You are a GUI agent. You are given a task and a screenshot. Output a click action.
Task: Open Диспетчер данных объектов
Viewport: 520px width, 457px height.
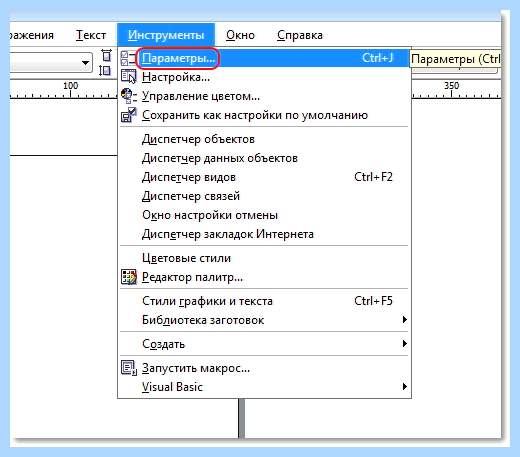pyautogui.click(x=264, y=158)
